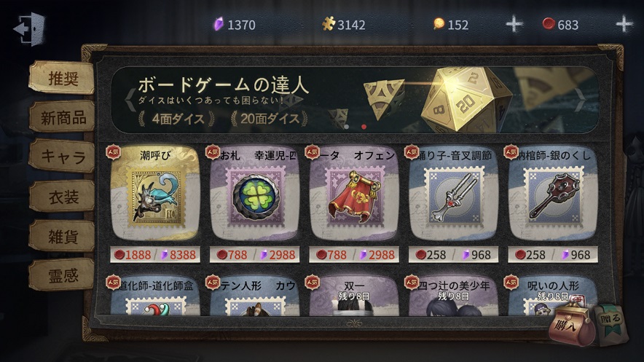644x362 pixels.
Task: Go to the 衣装 costume tab
Action: click(63, 197)
